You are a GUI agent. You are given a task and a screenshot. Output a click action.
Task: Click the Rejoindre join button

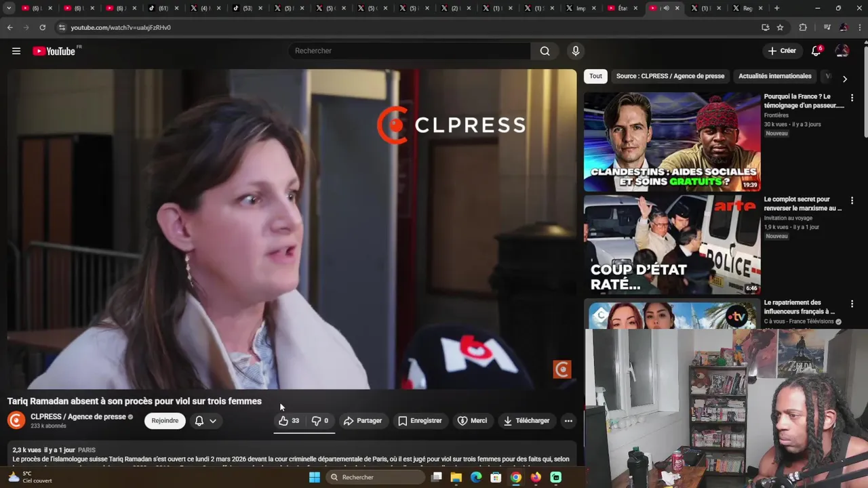[x=165, y=421]
